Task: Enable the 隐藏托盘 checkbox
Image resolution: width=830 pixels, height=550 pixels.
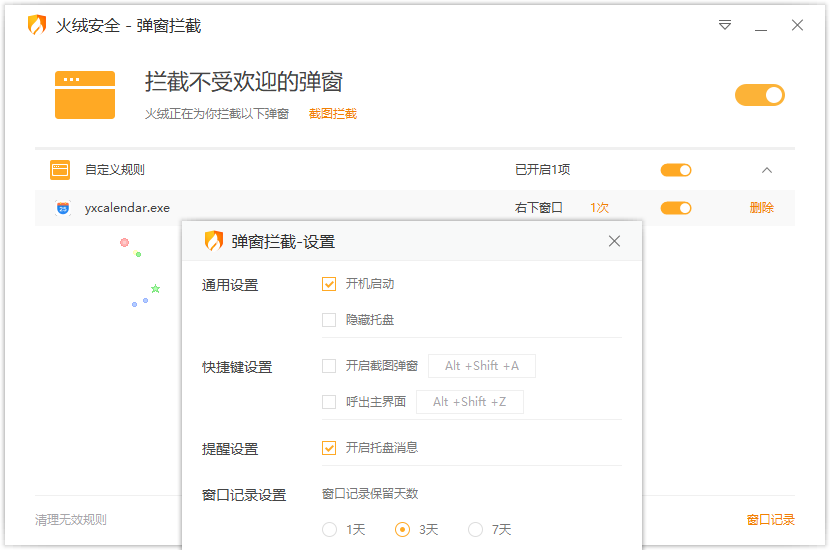Action: click(329, 320)
